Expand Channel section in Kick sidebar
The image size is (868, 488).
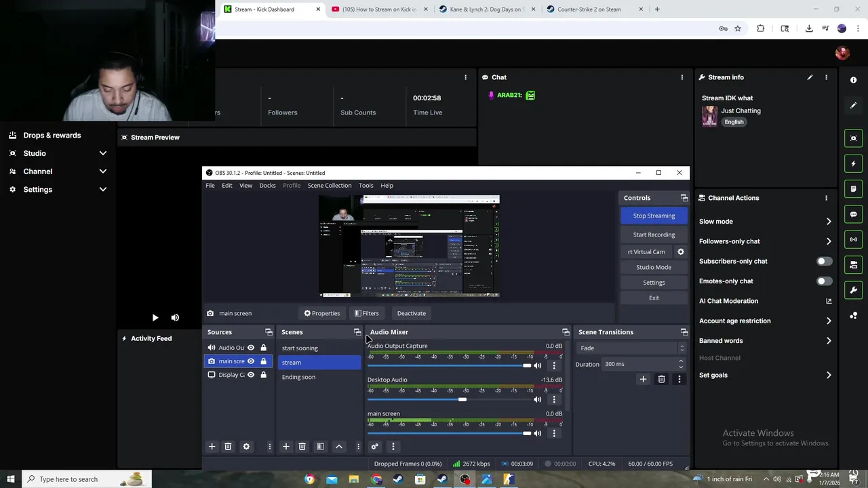(x=103, y=171)
